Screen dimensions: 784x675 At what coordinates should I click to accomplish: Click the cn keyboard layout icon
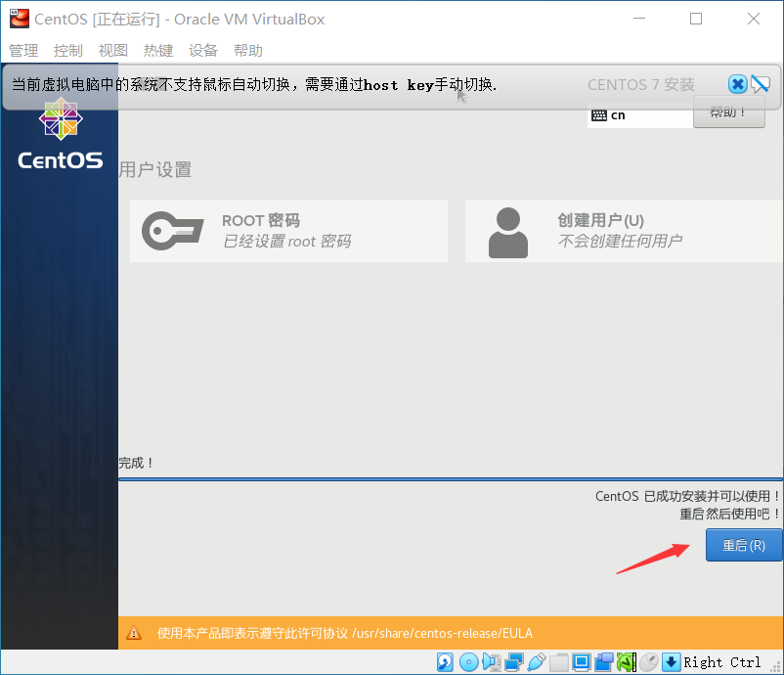599,115
